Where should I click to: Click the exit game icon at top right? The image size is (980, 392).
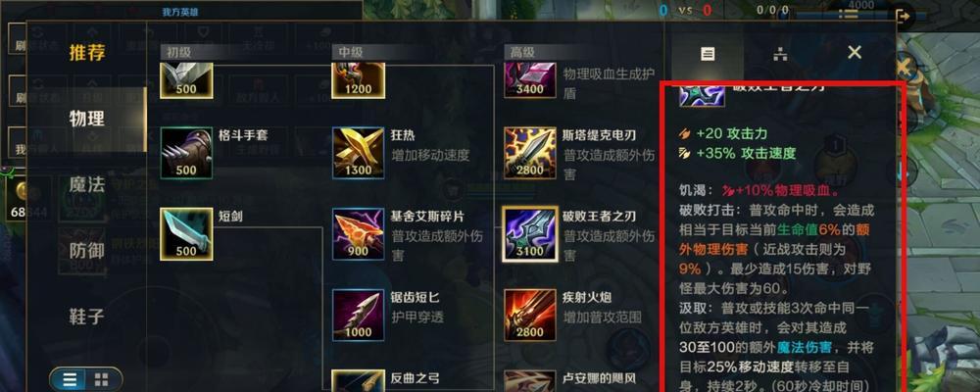(x=903, y=15)
